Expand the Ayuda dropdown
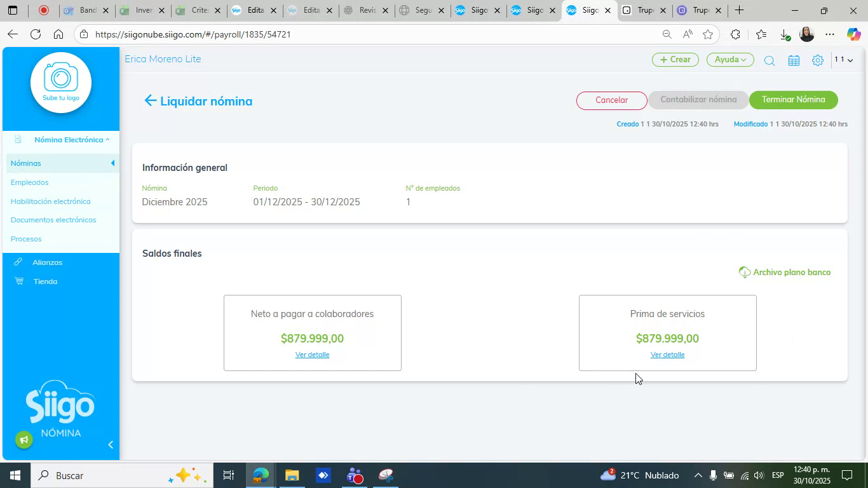Image resolution: width=868 pixels, height=488 pixels. coord(729,60)
